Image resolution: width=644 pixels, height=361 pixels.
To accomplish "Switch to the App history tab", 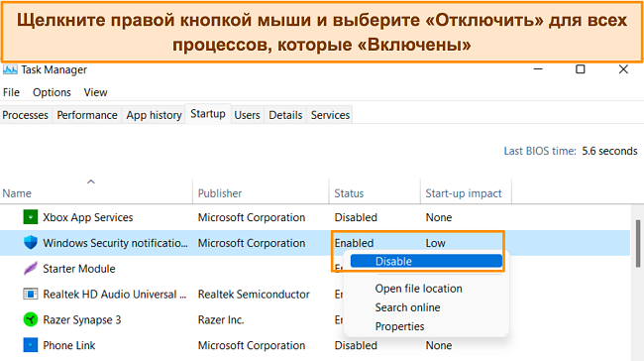I will pos(154,115).
